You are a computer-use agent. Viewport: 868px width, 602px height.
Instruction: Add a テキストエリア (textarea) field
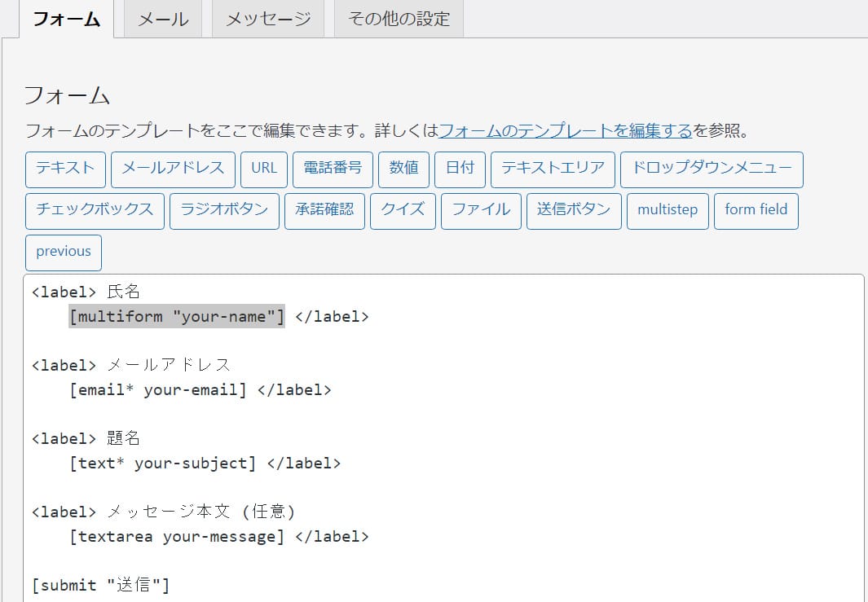tap(553, 169)
